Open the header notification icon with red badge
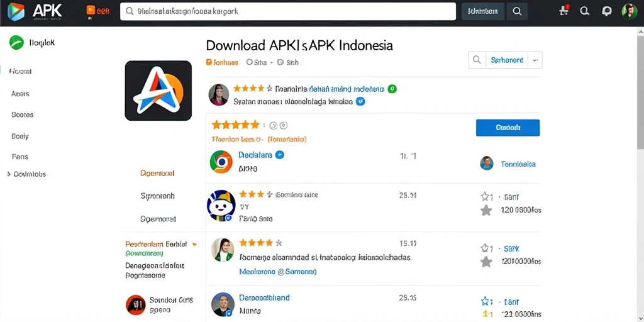The height and width of the screenshot is (322, 644). (564, 11)
